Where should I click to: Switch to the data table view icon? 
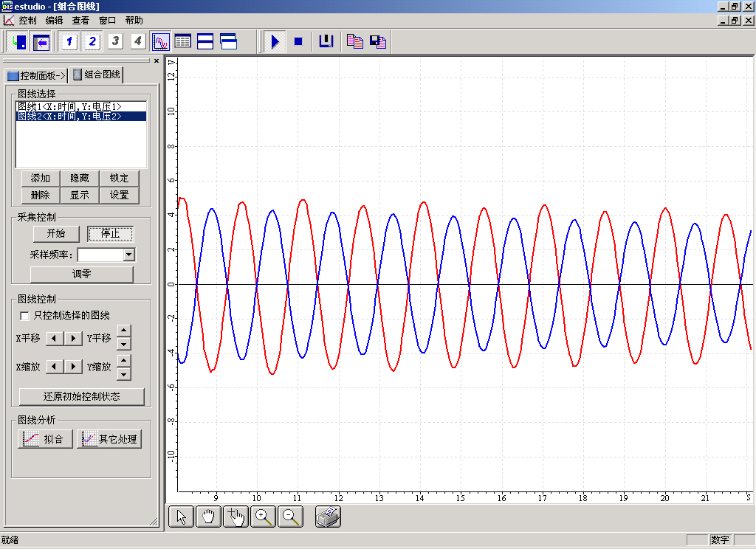click(x=182, y=42)
